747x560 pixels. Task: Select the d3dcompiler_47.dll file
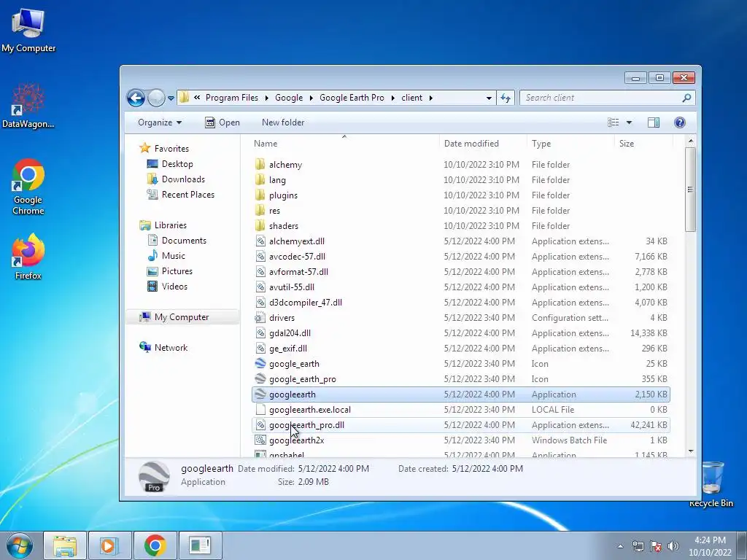click(461, 303)
